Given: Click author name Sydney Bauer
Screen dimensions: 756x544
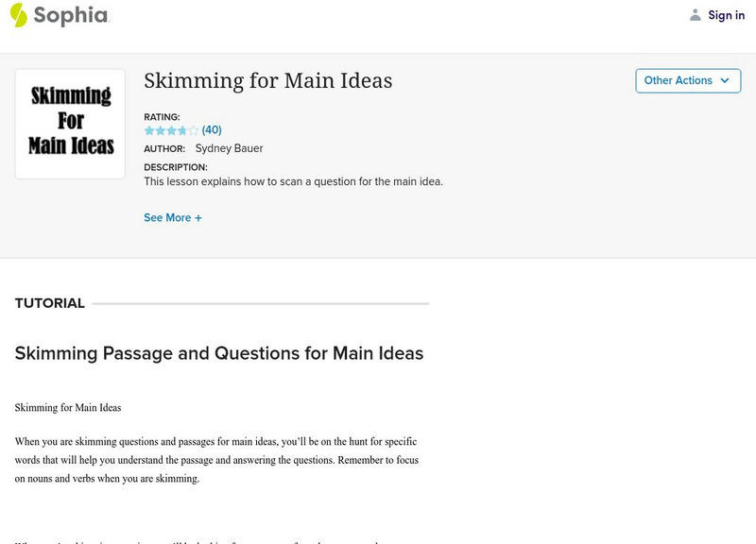Looking at the screenshot, I should [229, 148].
